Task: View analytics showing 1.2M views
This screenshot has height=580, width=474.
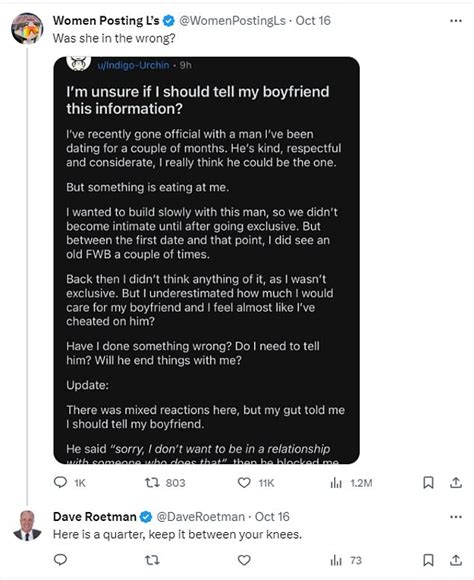Action: pos(351,483)
